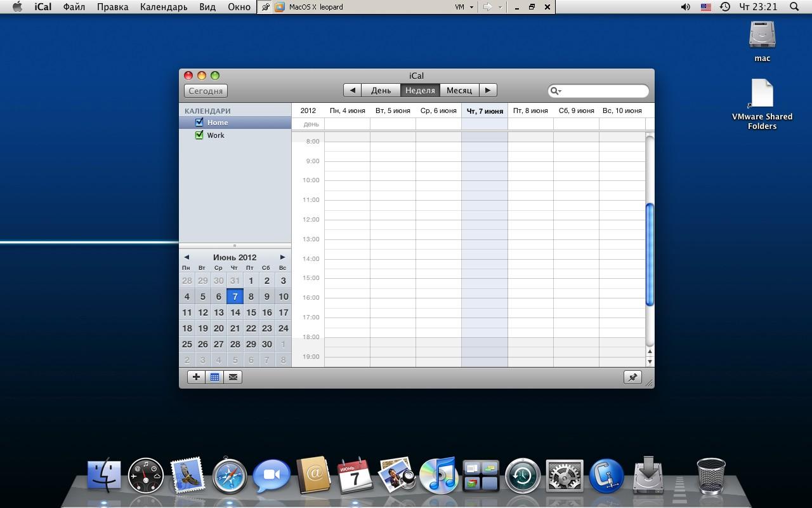Open Address Book in the dock
812x508 pixels.
313,476
